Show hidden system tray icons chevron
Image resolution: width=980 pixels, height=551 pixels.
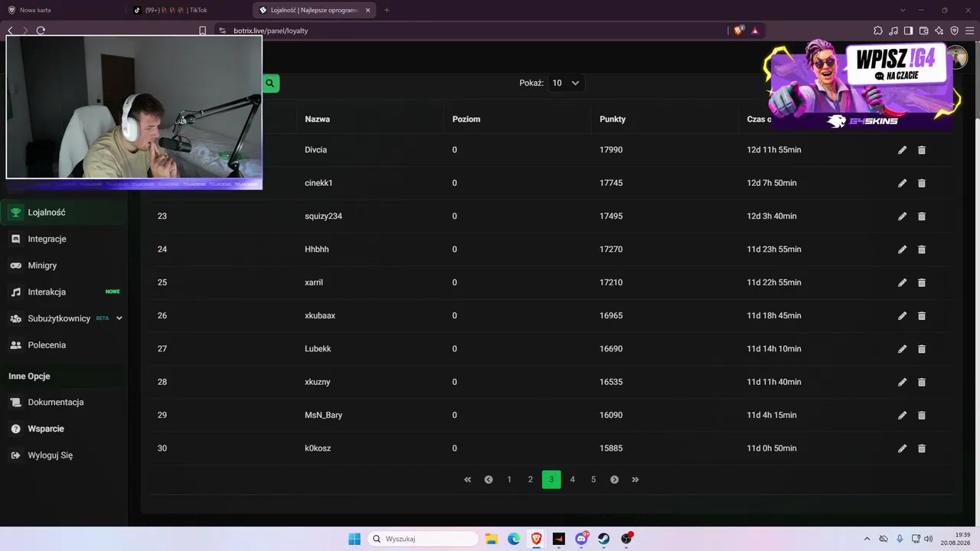867,539
